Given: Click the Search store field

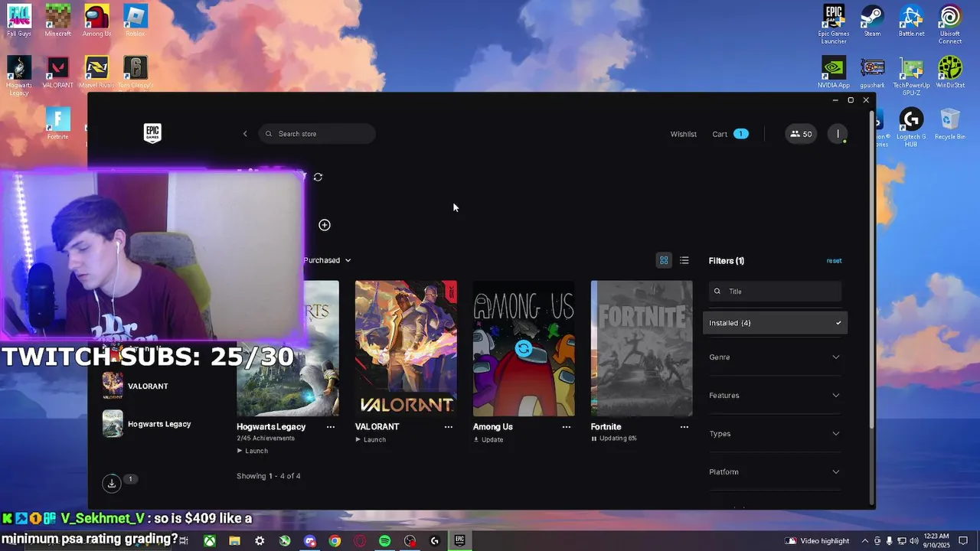Looking at the screenshot, I should (317, 134).
